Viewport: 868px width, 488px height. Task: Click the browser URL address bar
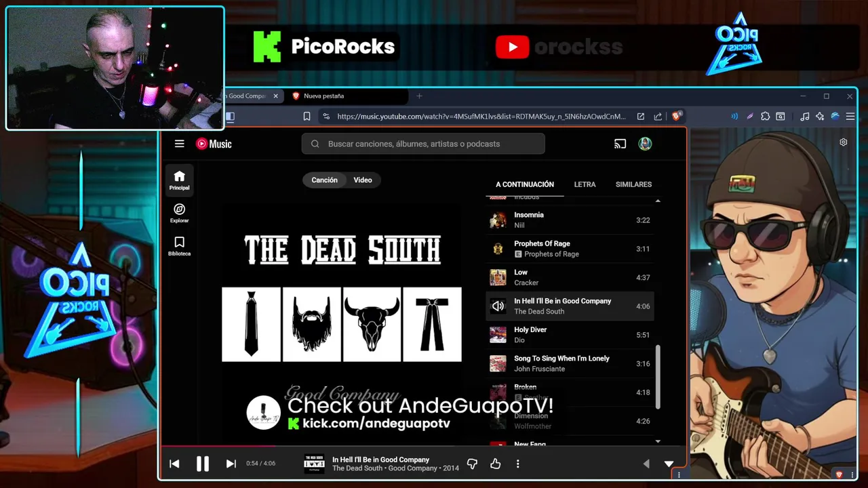481,117
